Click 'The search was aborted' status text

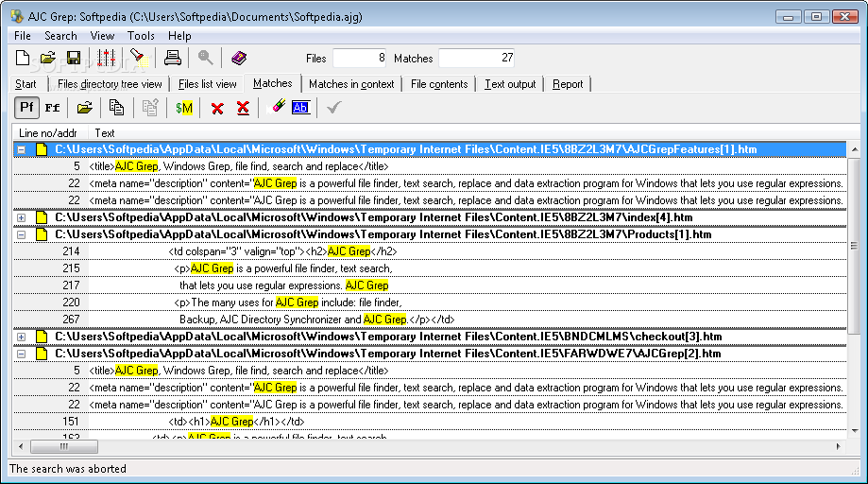68,469
